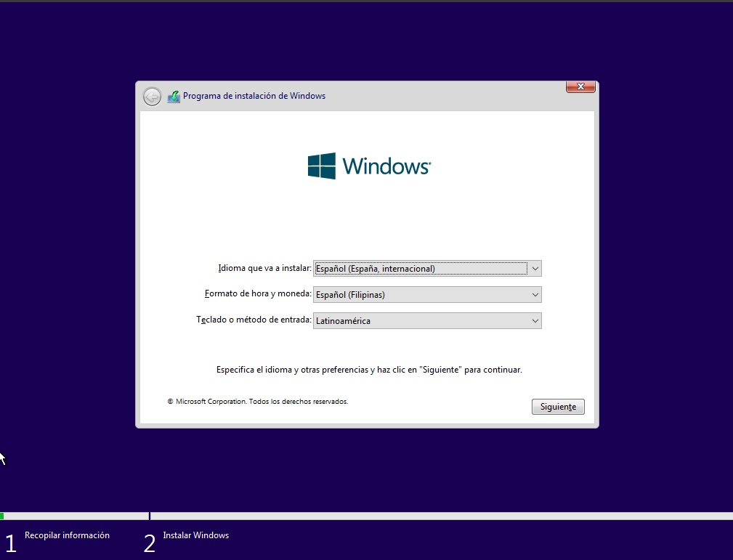Image resolution: width=733 pixels, height=560 pixels.
Task: Click the back arrow button in the title bar
Action: pos(152,97)
